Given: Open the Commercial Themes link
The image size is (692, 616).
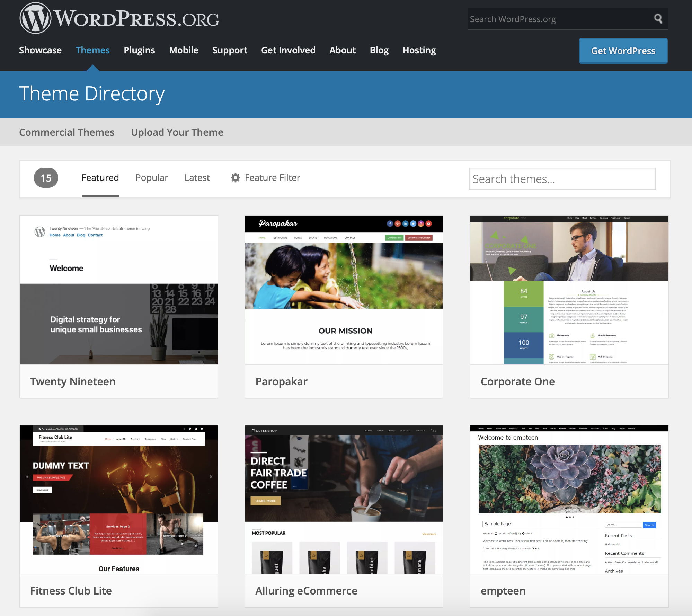Looking at the screenshot, I should 66,132.
